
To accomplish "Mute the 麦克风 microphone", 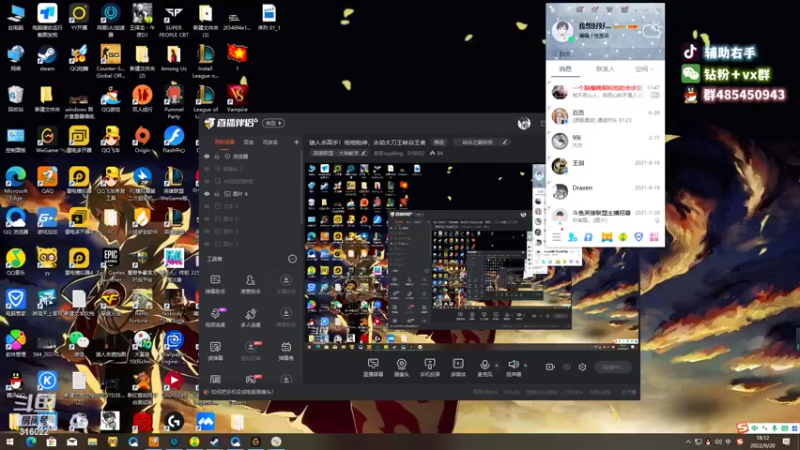I will click(485, 367).
